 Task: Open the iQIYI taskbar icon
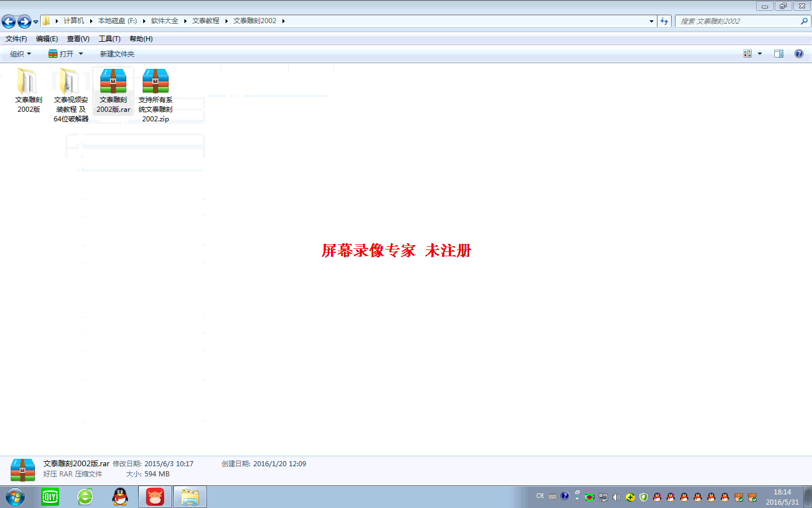tap(50, 497)
